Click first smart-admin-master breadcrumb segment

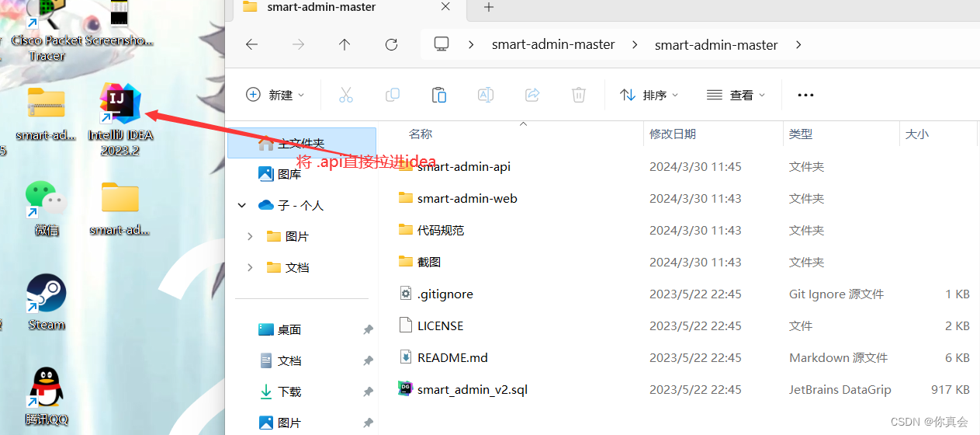coord(553,44)
